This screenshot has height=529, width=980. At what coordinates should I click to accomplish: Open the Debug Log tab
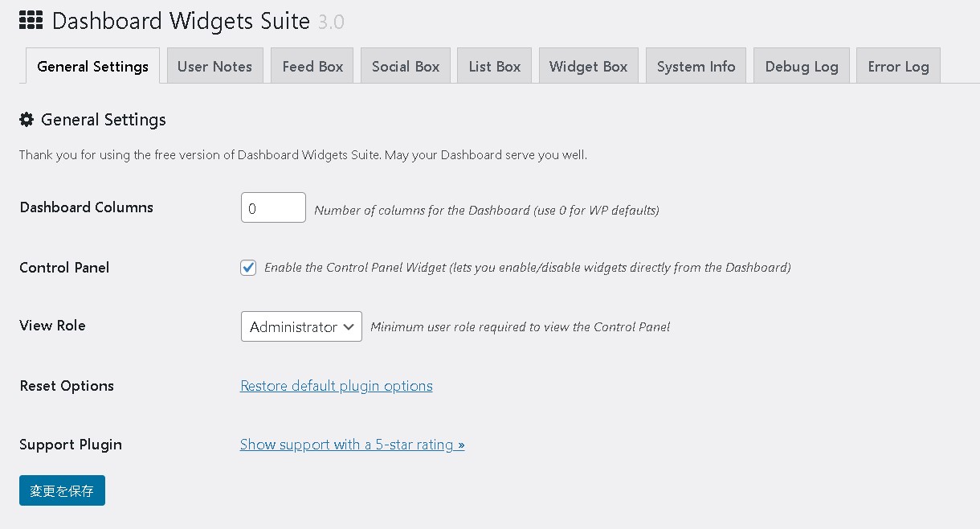coord(801,66)
